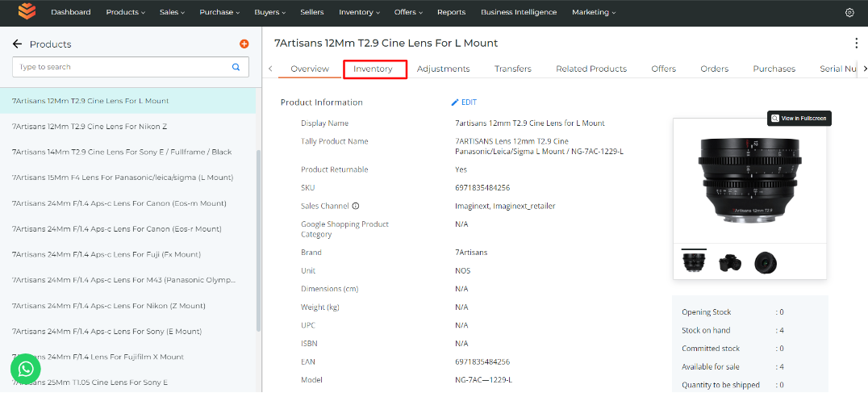Click the Sales Channel info icon
868x393 pixels.
[356, 206]
